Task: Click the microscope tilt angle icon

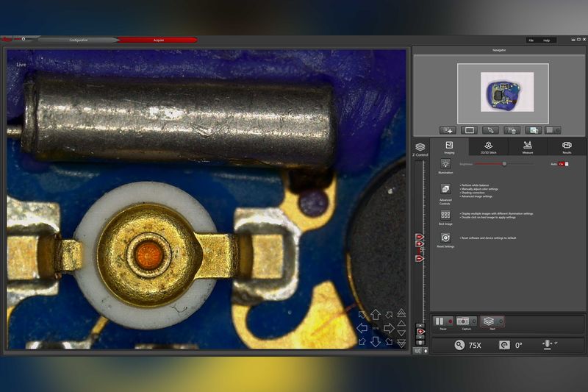Action: (x=546, y=344)
